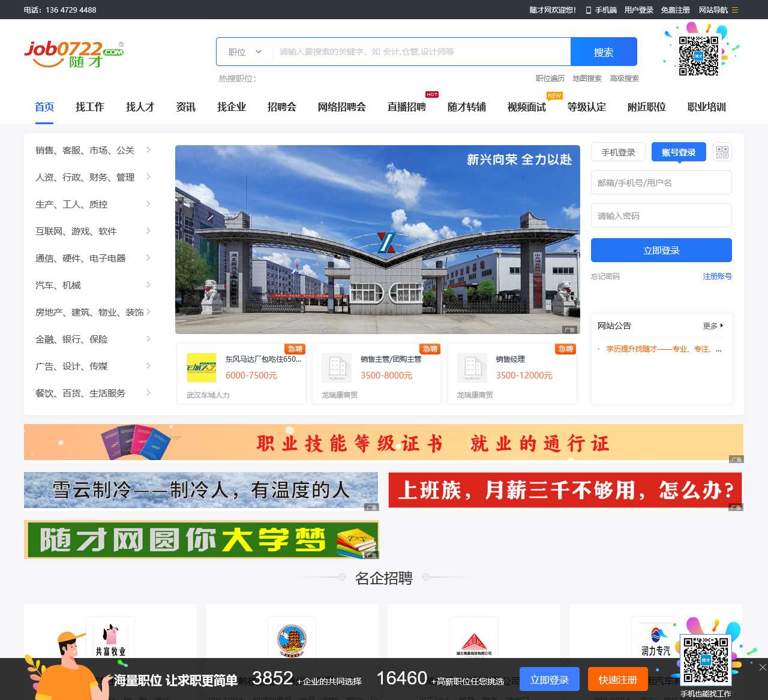768x700 pixels.
Task: Focus the job keyword search field
Action: (x=421, y=52)
